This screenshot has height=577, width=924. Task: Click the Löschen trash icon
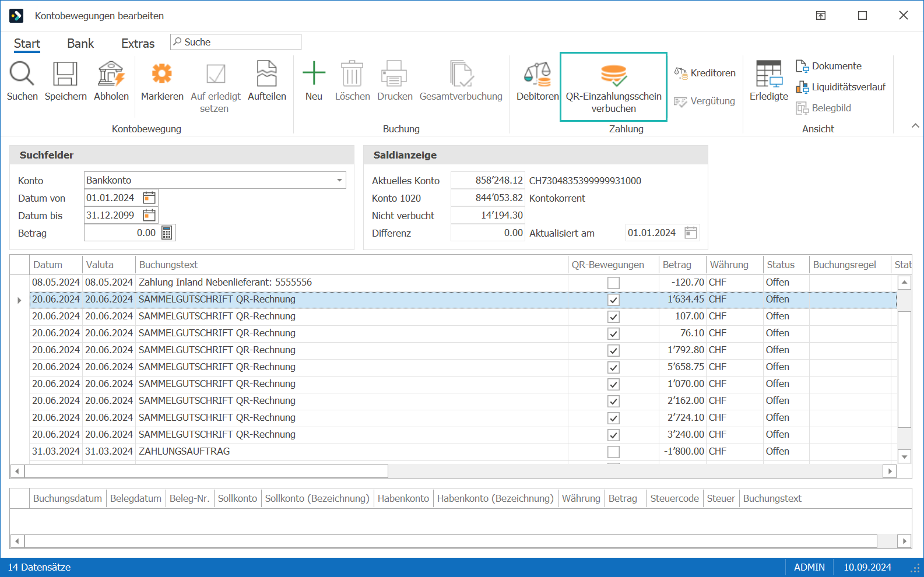(x=352, y=74)
